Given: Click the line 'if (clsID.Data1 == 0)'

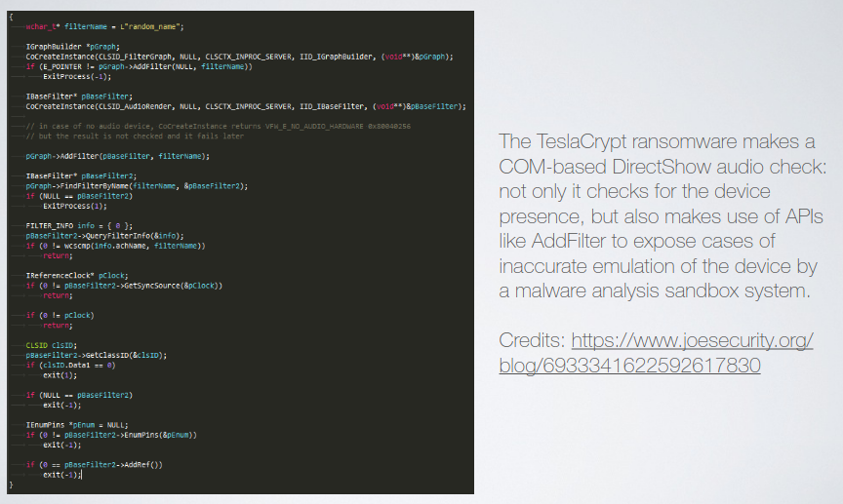Looking at the screenshot, I should pos(70,366).
